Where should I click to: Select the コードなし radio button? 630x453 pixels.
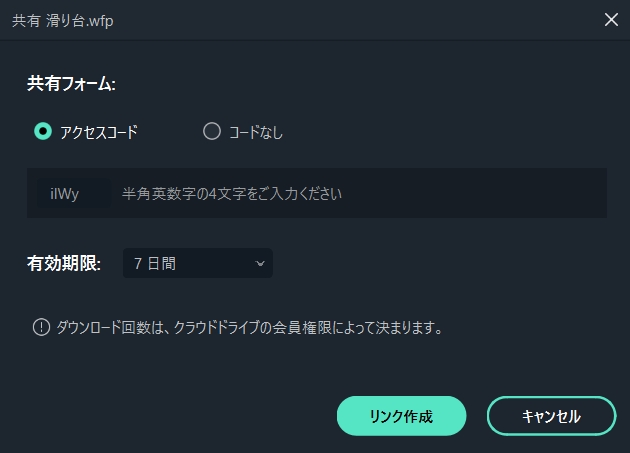pyautogui.click(x=212, y=131)
